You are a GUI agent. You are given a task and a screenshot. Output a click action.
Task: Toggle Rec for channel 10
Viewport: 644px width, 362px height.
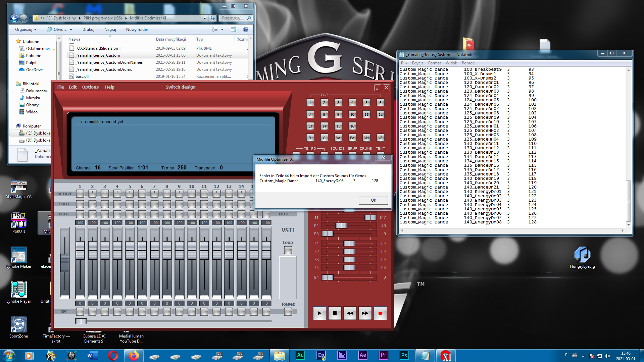pos(192,312)
